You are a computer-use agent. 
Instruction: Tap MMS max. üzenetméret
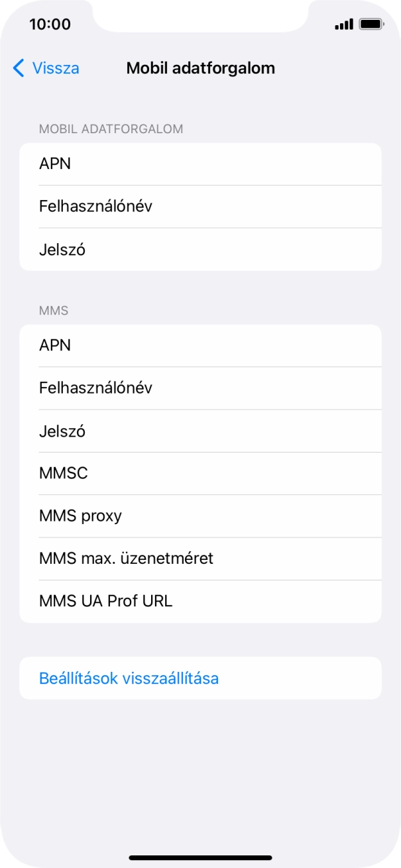click(x=200, y=559)
